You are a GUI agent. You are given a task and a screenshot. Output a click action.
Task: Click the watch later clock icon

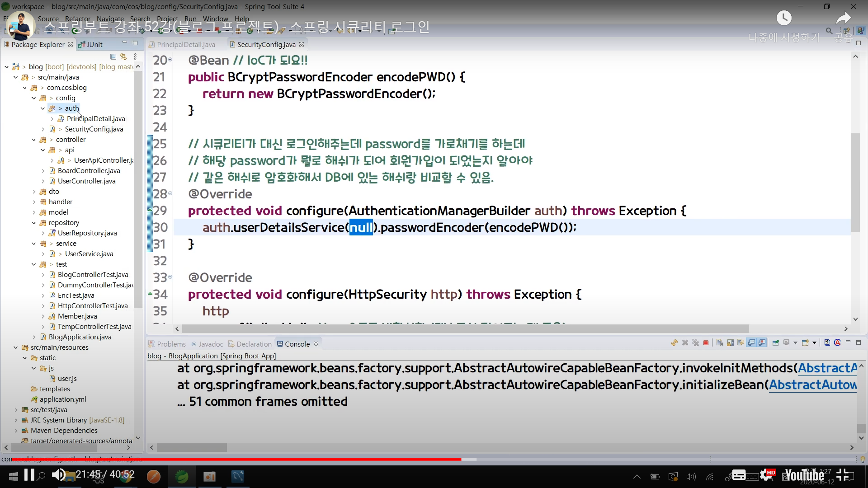(784, 18)
